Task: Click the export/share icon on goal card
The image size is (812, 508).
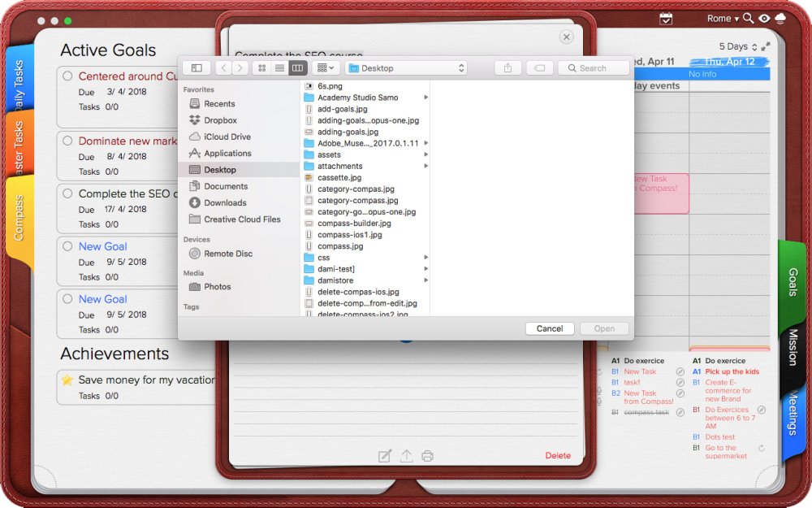Action: tap(407, 456)
